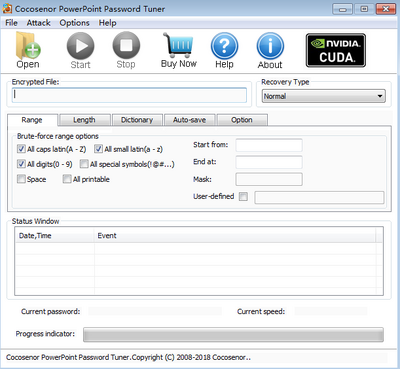The width and height of the screenshot is (400, 369).
Task: Open the Attack menu
Action: [x=39, y=23]
